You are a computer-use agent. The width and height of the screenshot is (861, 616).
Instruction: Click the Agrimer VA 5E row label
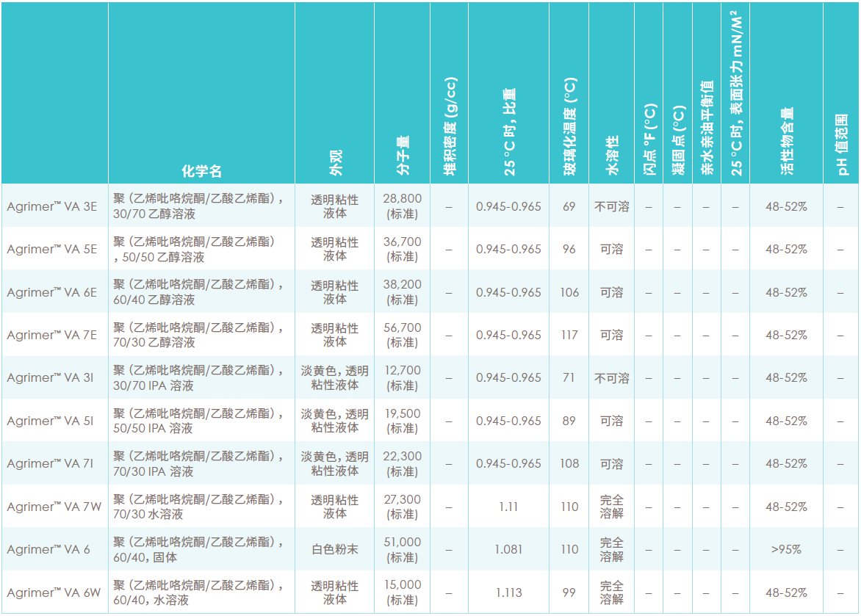(x=51, y=249)
